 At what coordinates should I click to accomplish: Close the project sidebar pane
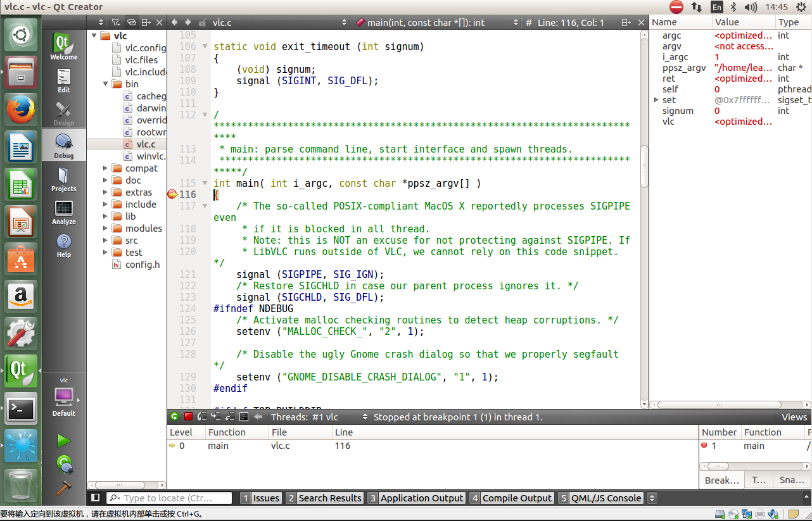159,22
